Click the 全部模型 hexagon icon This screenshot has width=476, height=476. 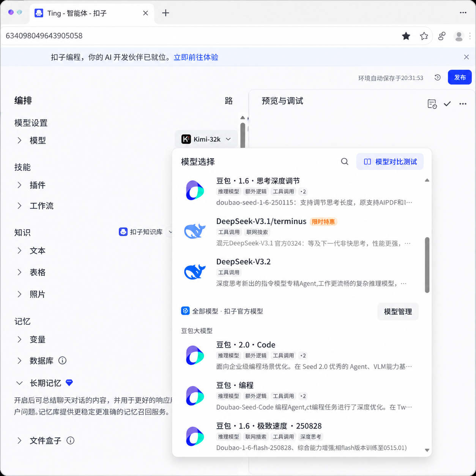(x=185, y=311)
